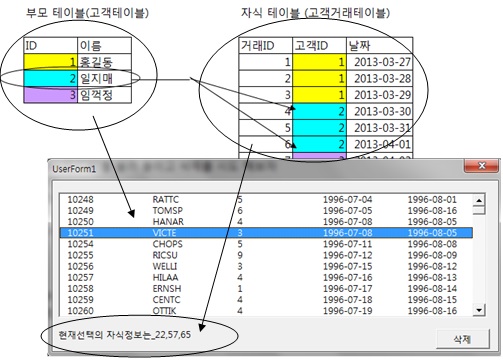This screenshot has width=503, height=363.
Task: Click the list scrollbar up arrow
Action: (479, 200)
